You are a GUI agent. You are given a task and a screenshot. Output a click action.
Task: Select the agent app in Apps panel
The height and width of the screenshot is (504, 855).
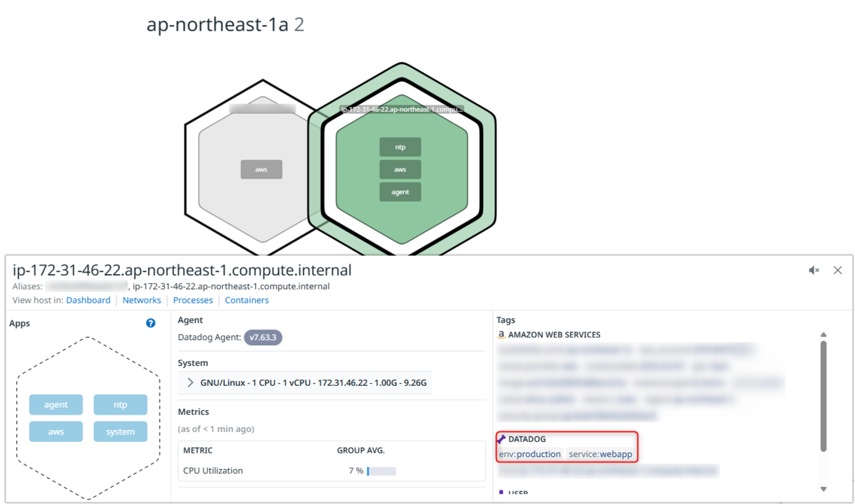56,405
